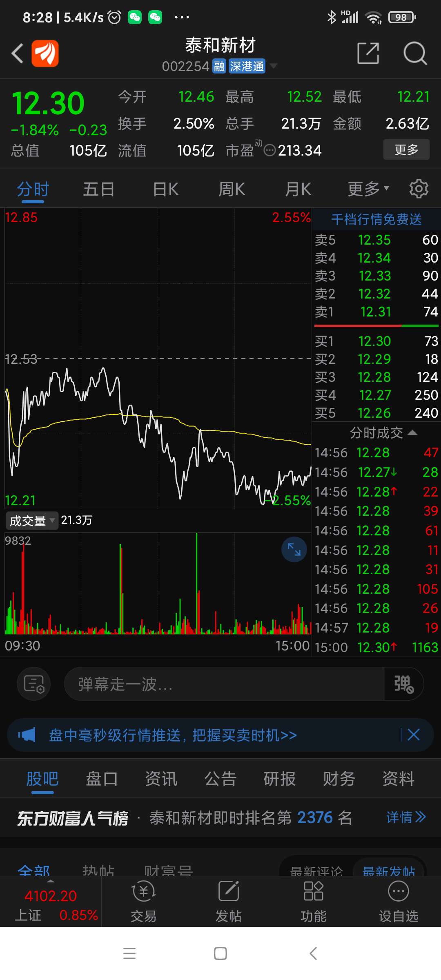Screen dimensions: 441x980
Task: Expand chart to fullscreen with arrows icon
Action: click(x=294, y=550)
